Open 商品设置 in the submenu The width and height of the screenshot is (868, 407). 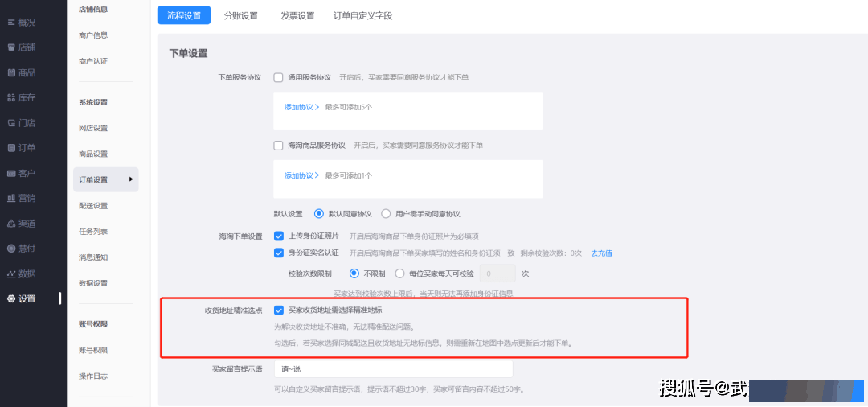point(93,154)
